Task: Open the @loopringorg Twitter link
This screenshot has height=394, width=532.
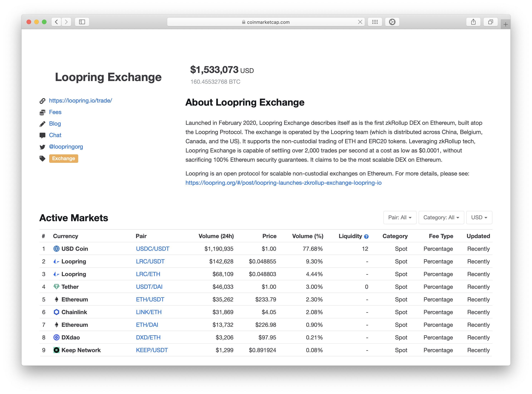Action: point(66,147)
